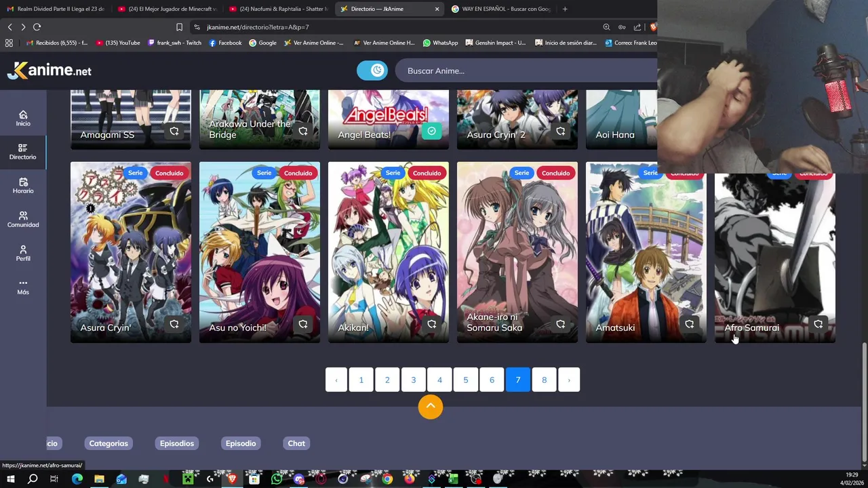Open the frank_swh Twitch bookmark

(174, 43)
